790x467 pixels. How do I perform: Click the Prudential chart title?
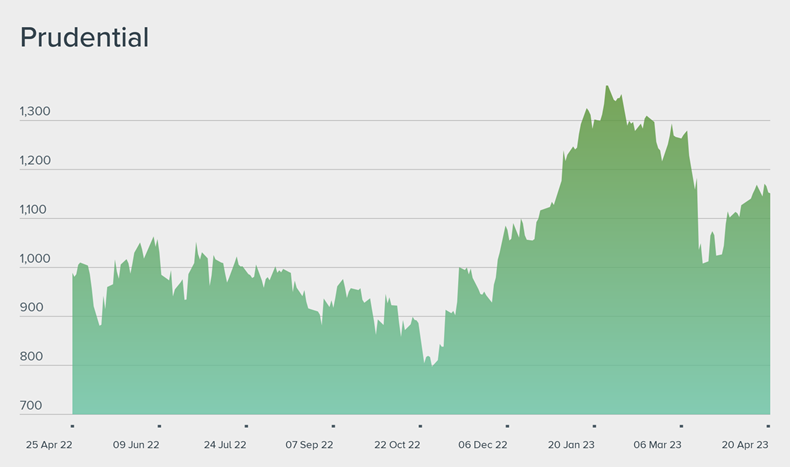[85, 38]
